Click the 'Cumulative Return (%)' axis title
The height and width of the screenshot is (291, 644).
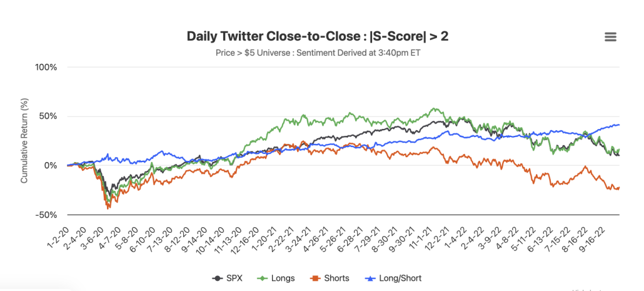24,140
